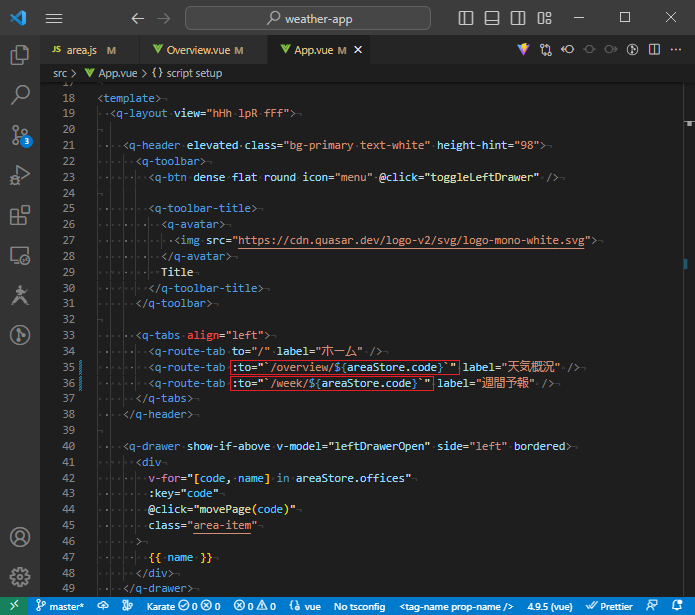The image size is (695, 615).
Task: Split the editor to the right
Action: (654, 50)
